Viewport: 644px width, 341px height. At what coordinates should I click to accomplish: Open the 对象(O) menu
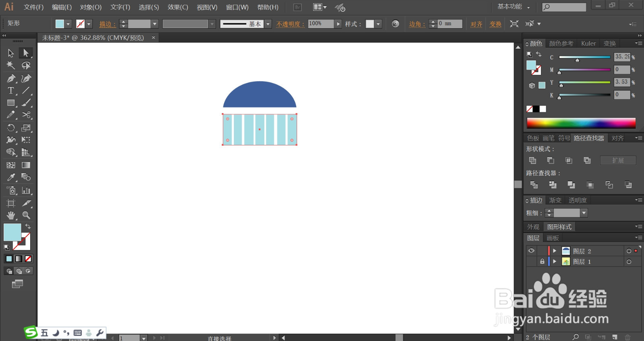91,7
